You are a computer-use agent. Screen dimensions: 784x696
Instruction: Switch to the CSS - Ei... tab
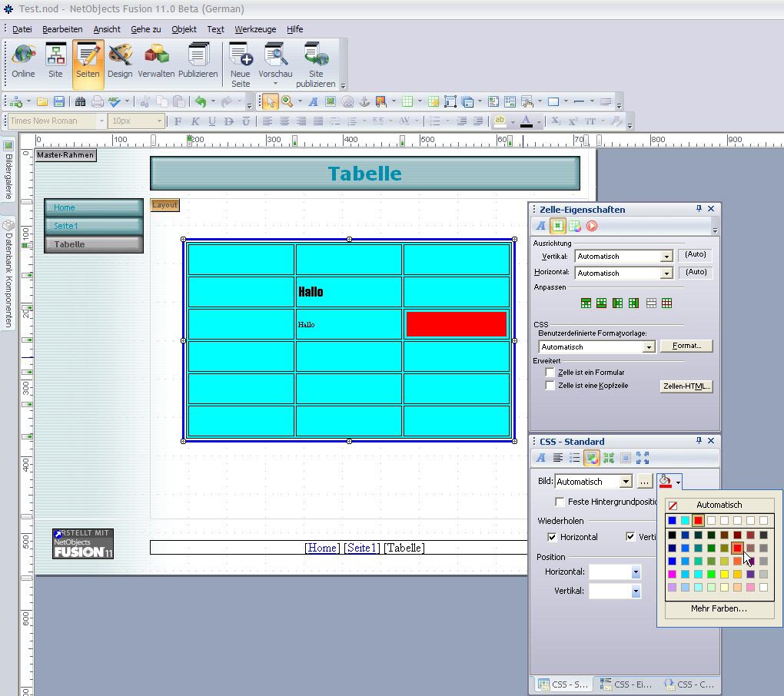point(626,684)
